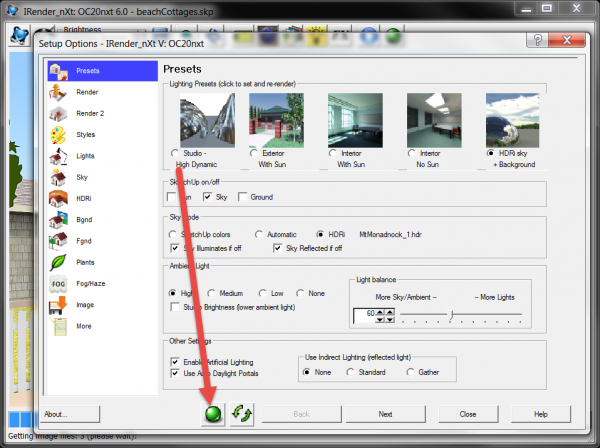Click the Next button
The height and width of the screenshot is (448, 600).
click(385, 413)
